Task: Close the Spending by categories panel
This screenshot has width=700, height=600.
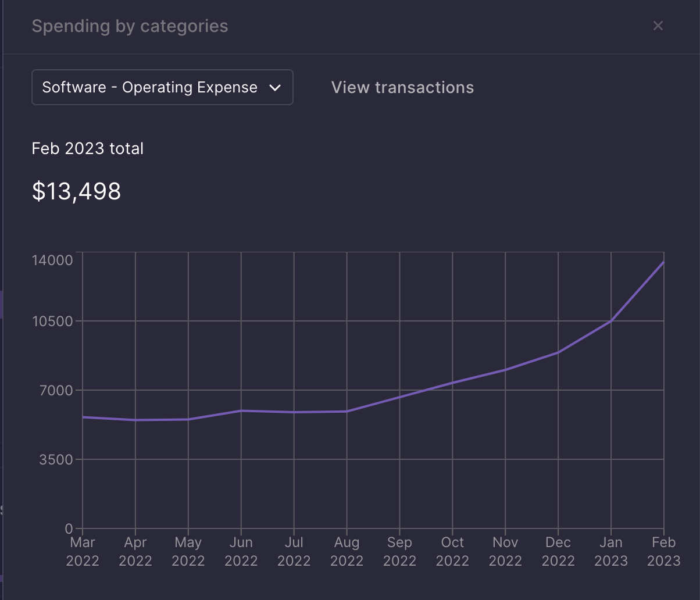Action: [x=658, y=26]
